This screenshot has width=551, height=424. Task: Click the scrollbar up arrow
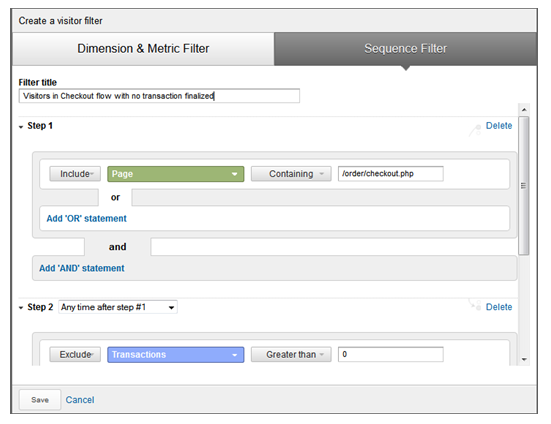[x=524, y=110]
